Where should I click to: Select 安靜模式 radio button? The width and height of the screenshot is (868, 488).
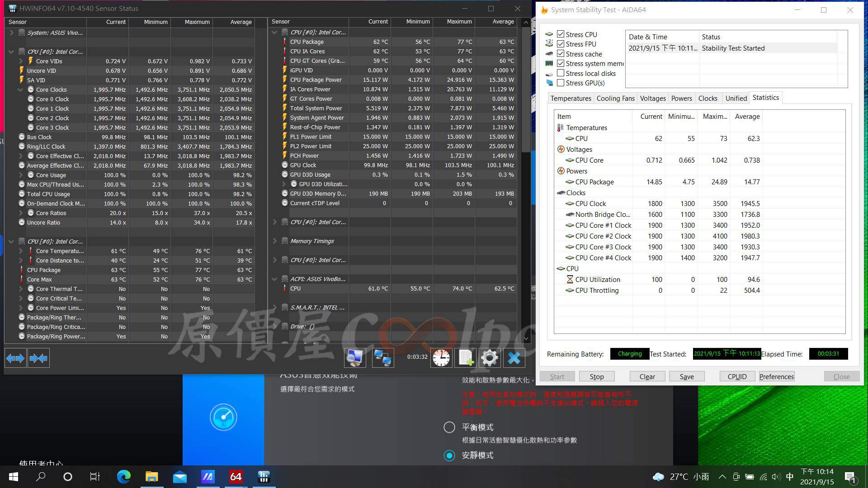(x=449, y=455)
